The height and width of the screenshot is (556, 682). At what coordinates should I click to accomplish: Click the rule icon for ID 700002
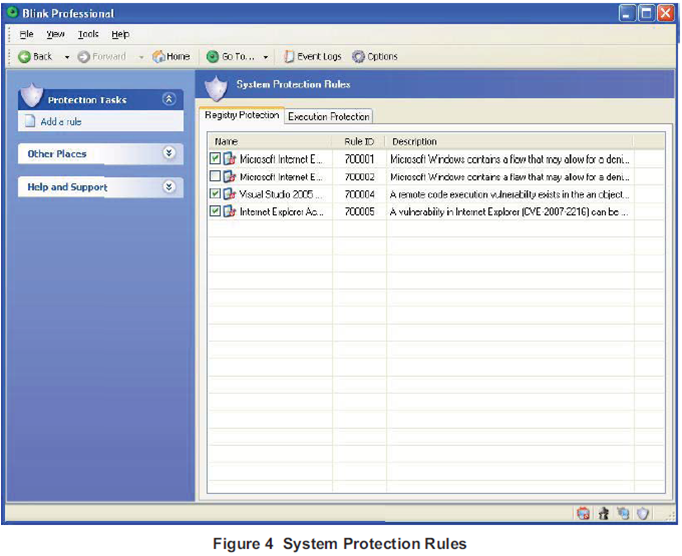click(230, 176)
